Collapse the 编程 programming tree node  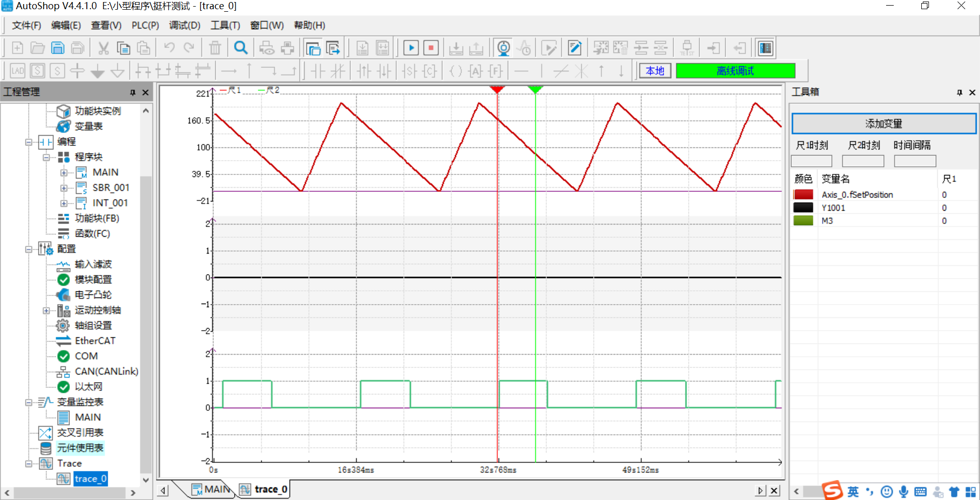pyautogui.click(x=29, y=142)
